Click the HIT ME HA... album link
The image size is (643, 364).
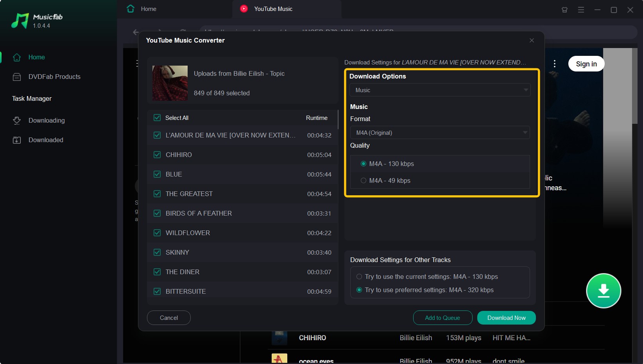(511, 338)
